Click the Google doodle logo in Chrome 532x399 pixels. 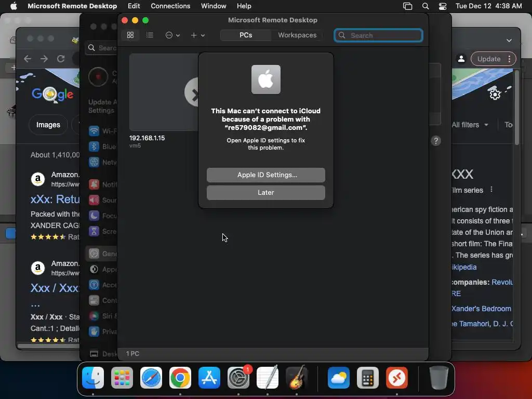pos(52,95)
